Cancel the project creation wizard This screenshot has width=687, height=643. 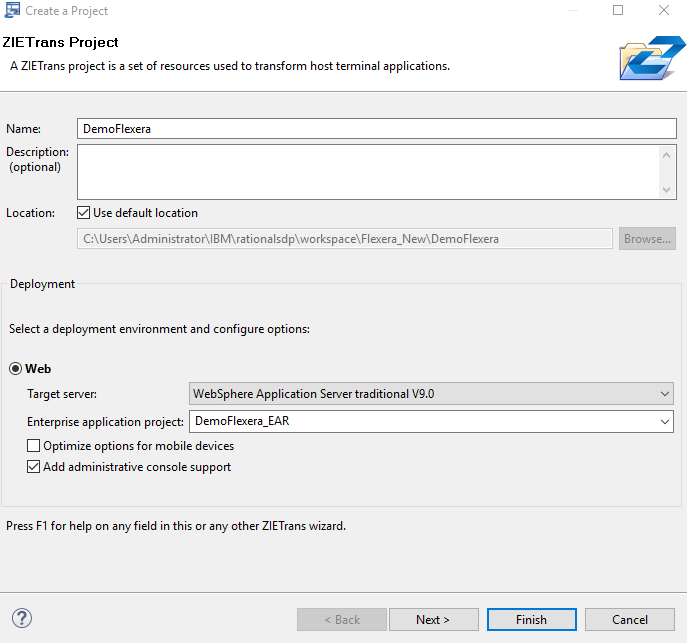[x=630, y=619]
